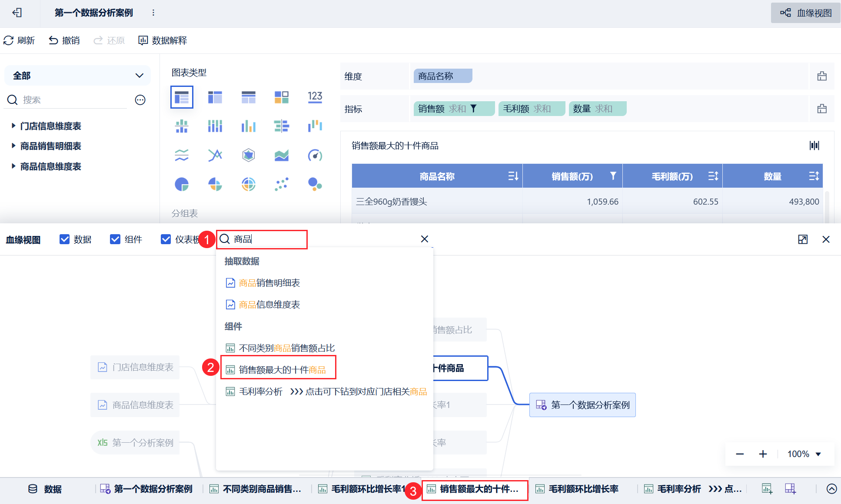Click the filter icon on 销售额(万) column

[x=613, y=176]
